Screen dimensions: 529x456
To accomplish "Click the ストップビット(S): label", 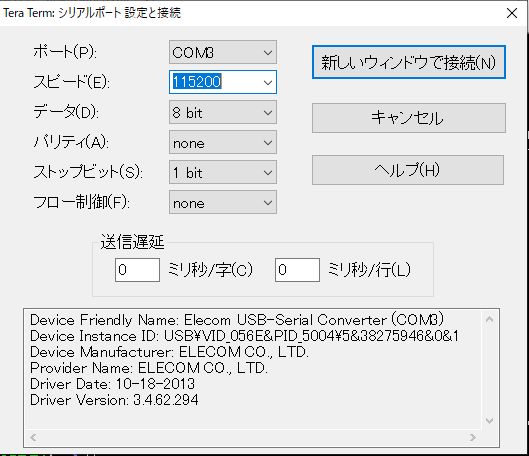I will click(x=88, y=172).
